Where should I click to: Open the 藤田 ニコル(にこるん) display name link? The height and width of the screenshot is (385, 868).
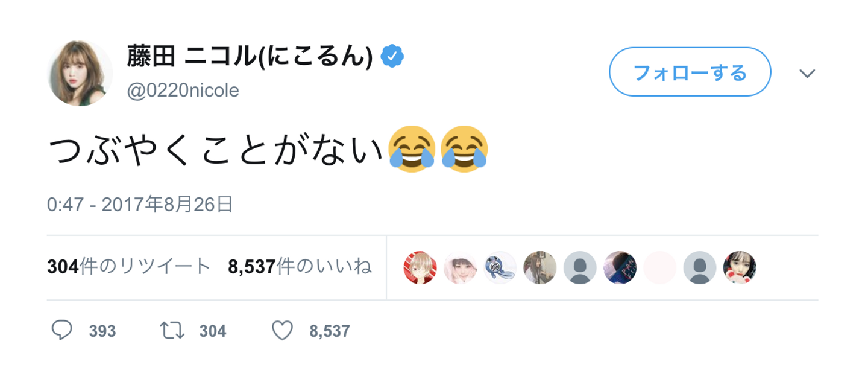[250, 57]
